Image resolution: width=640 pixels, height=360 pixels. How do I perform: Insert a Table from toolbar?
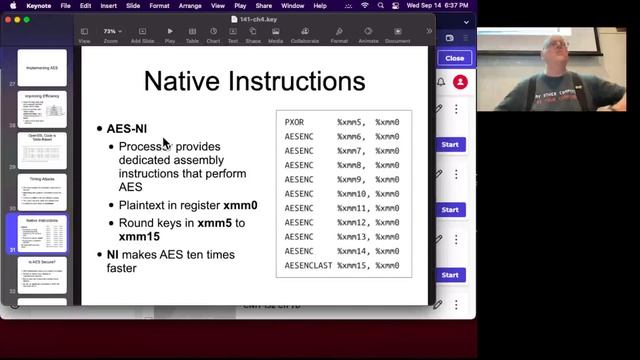[192, 35]
